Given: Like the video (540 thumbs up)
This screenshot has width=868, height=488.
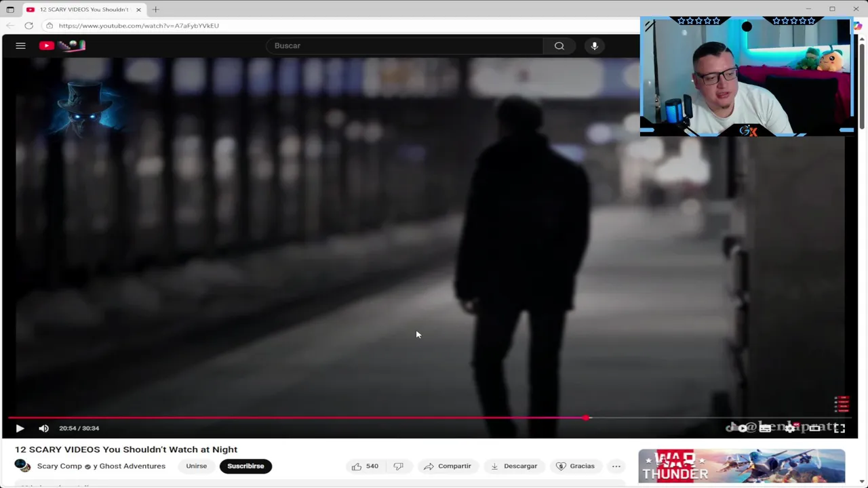Looking at the screenshot, I should 365,466.
